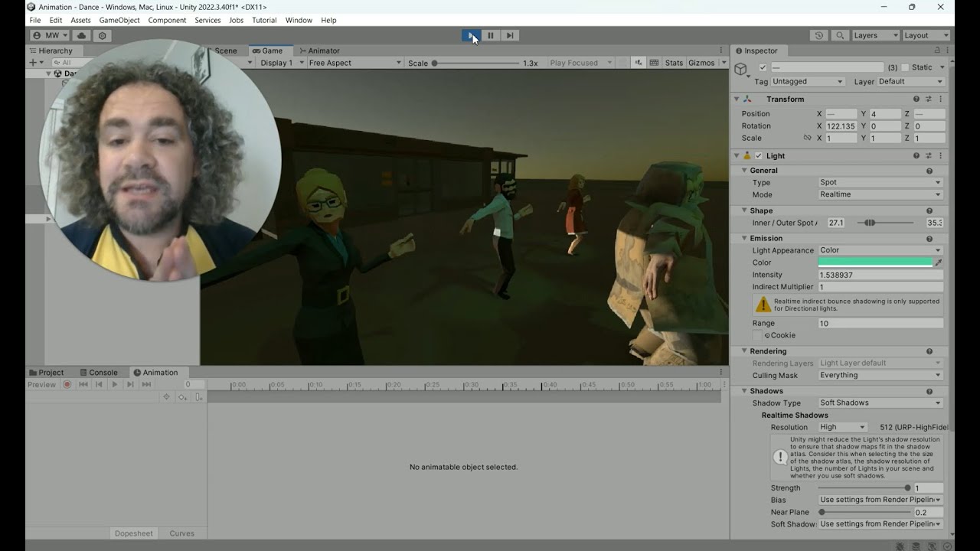Open the light Type dropdown set to Spot

pos(880,182)
